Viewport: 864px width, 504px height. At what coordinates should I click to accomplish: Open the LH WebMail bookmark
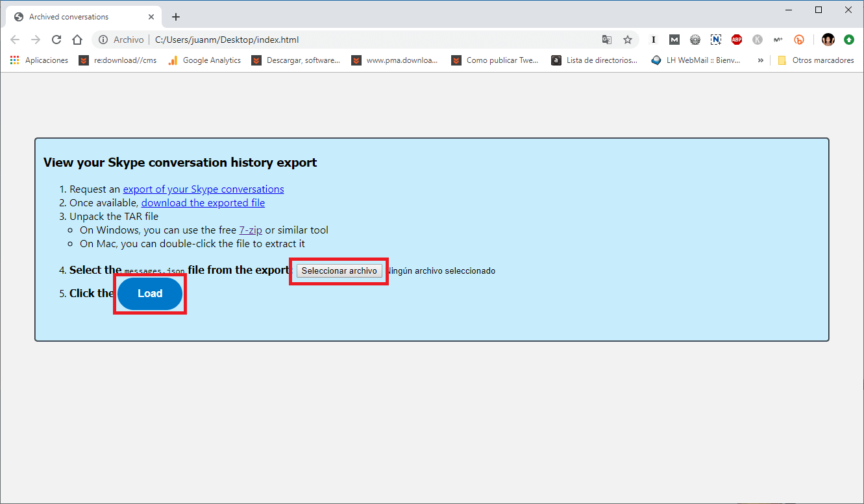(695, 60)
